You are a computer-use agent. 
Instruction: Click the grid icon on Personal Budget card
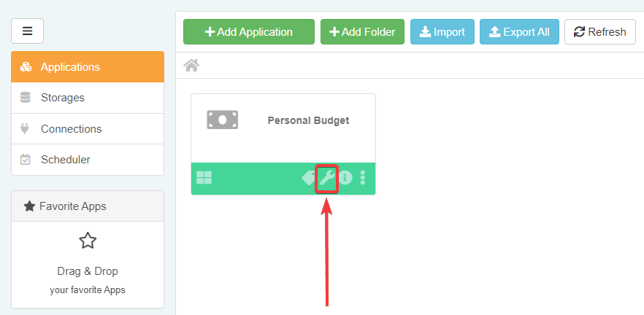pos(204,178)
